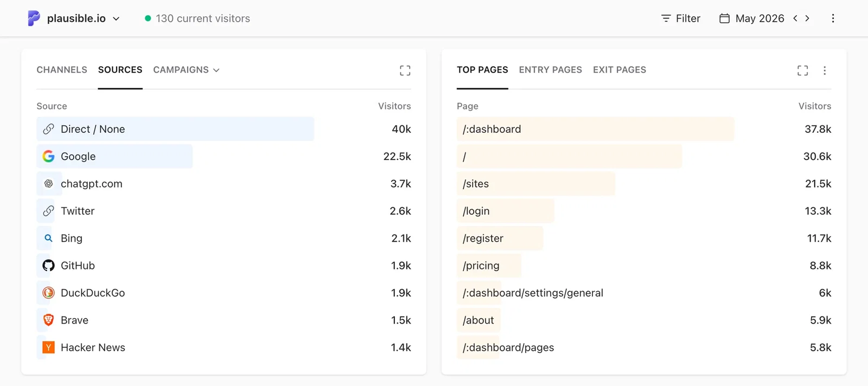Filter by the /:dashboard page
The width and height of the screenshot is (868, 386).
(x=492, y=129)
